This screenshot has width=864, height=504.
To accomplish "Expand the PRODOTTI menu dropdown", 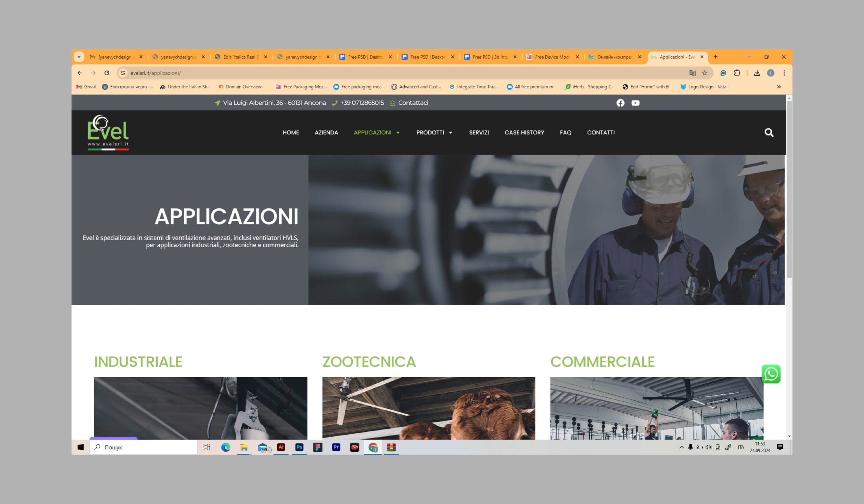I will (x=451, y=133).
